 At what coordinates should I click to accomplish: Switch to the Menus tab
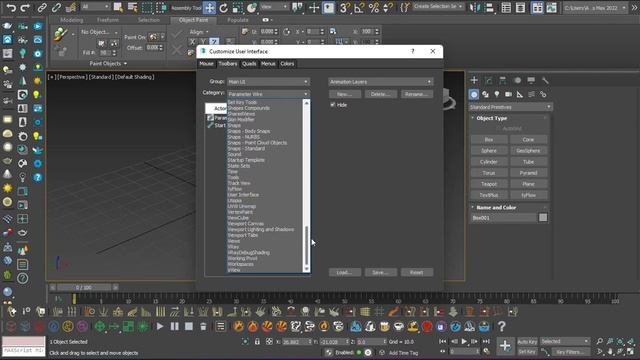[x=268, y=64]
